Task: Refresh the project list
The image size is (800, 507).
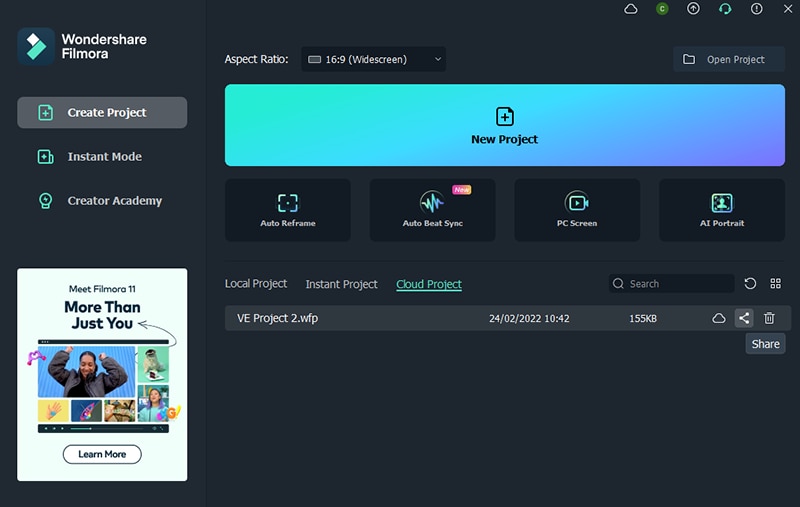Action: tap(750, 284)
